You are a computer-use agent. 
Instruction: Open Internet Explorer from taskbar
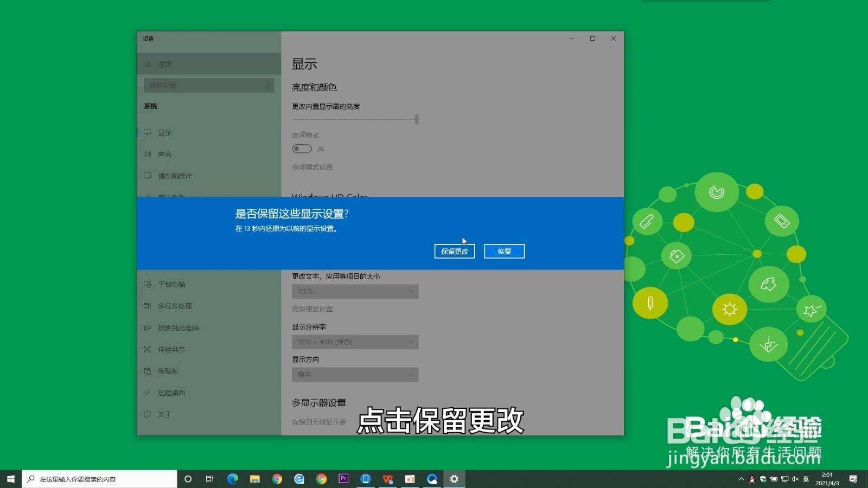pyautogui.click(x=299, y=479)
